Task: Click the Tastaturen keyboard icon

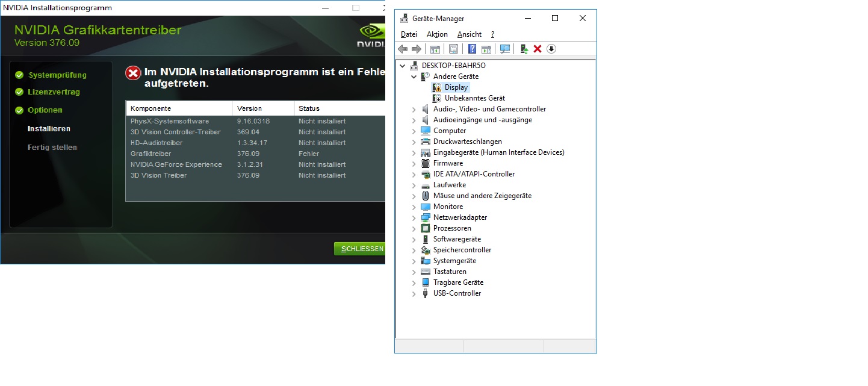Action: pos(426,272)
